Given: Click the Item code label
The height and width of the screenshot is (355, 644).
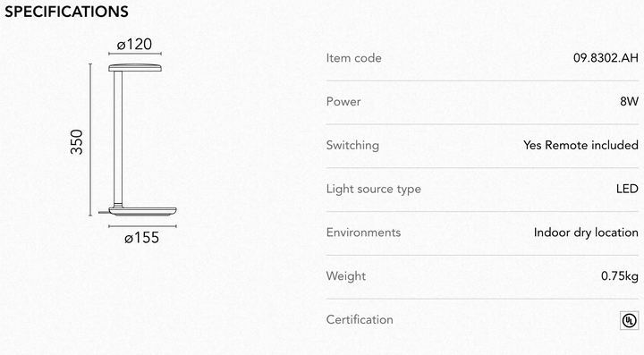Looking at the screenshot, I should (353, 58).
